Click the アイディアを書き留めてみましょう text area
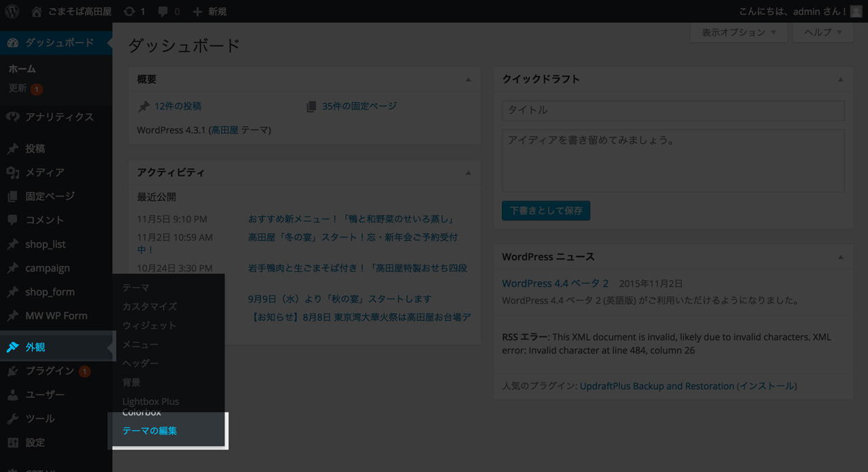The image size is (868, 472). (673, 161)
